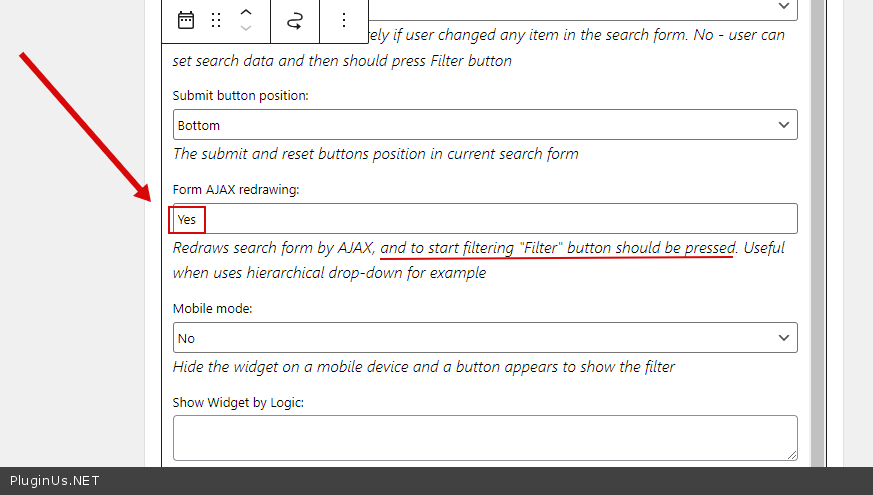
Task: Click the 'Mobile mode:' field label
Action: (x=213, y=309)
